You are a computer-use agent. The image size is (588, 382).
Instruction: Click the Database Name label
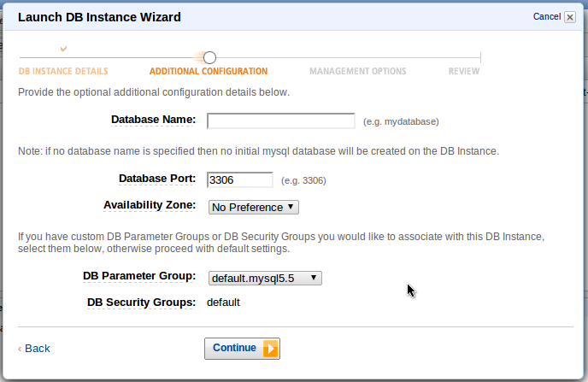point(154,120)
